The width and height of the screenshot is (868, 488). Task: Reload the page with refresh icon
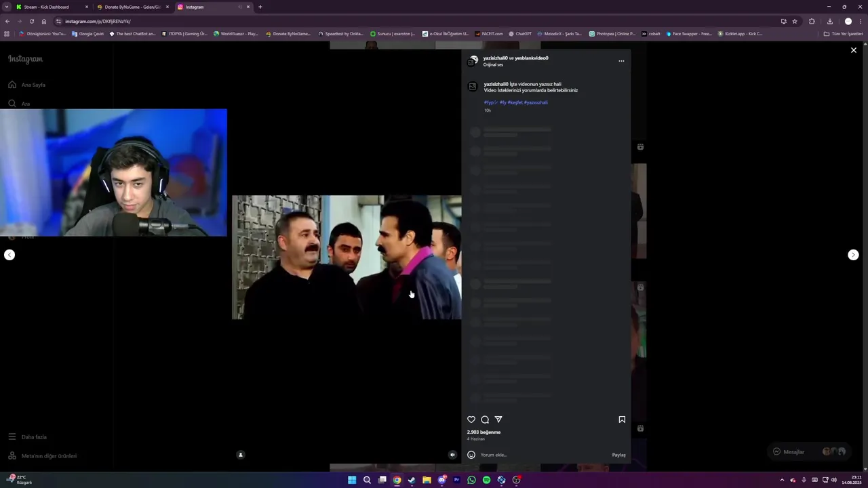pos(32,21)
